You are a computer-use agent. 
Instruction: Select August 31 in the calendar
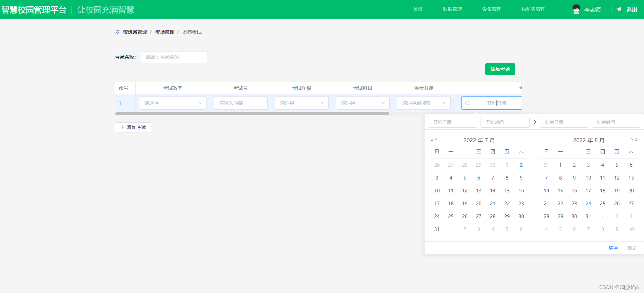[x=588, y=216]
